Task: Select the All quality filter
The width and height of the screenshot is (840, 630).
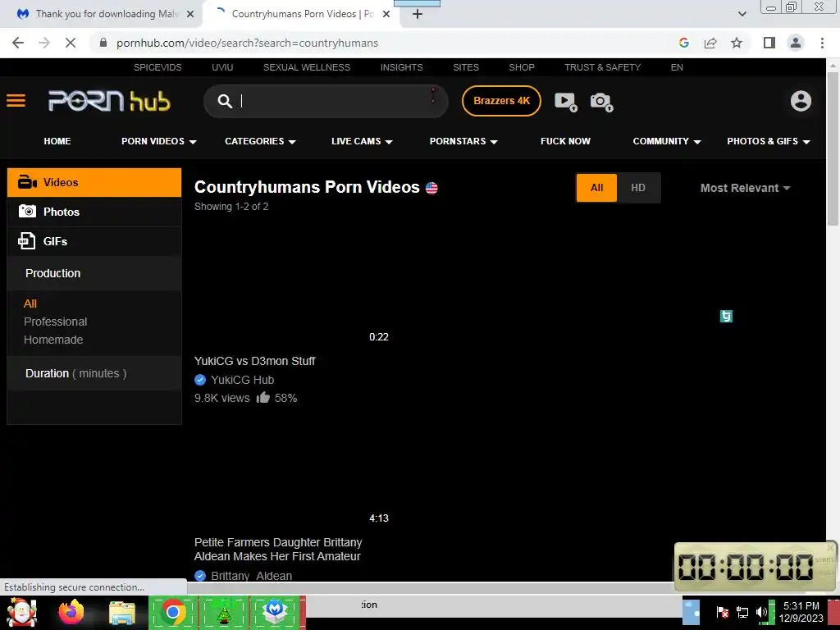Action: 596,188
